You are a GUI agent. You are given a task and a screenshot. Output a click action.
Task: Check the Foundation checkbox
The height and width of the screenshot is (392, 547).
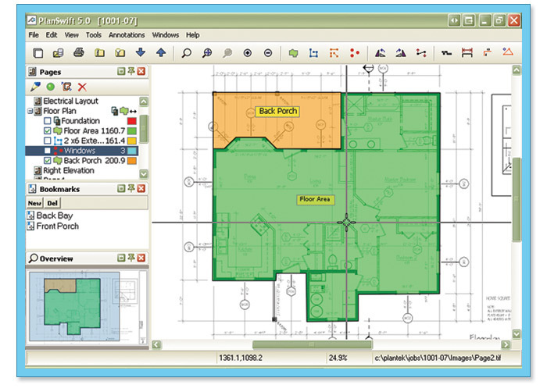coord(48,121)
